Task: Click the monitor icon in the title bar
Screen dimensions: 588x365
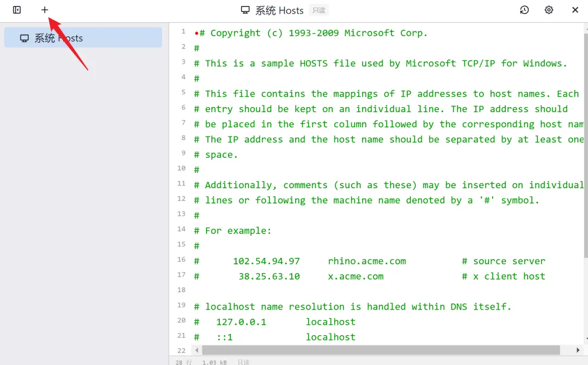Action: pyautogui.click(x=245, y=10)
